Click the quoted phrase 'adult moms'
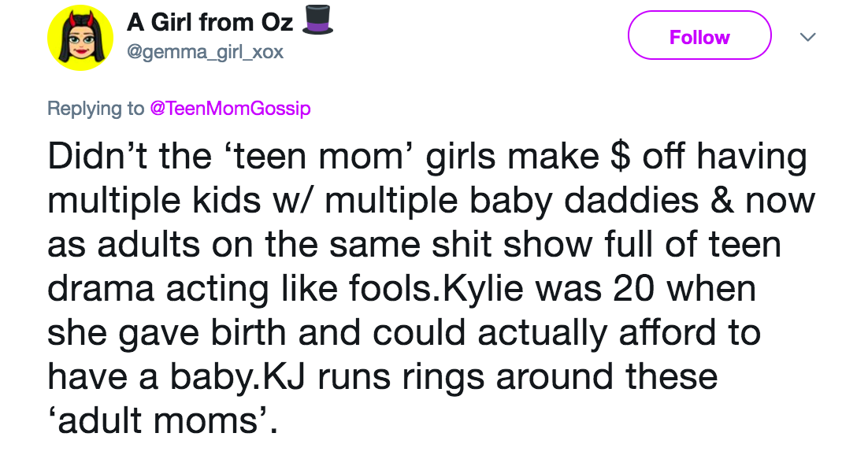868x459 pixels. coord(161,420)
